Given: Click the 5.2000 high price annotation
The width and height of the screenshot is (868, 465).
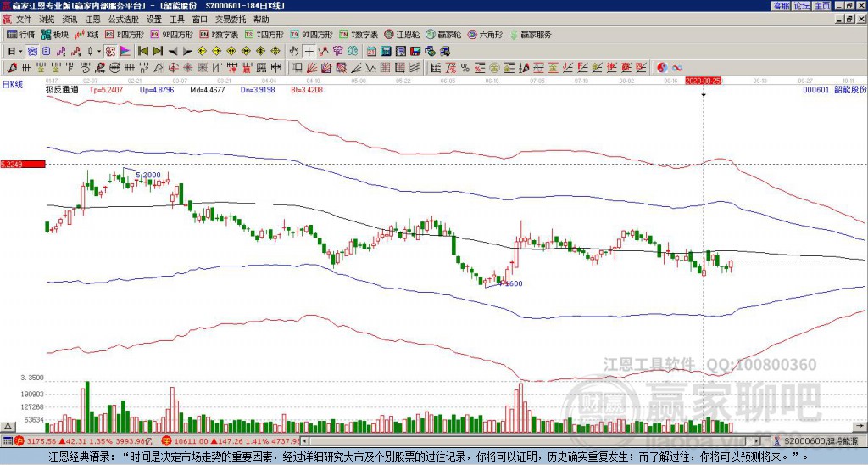Looking at the screenshot, I should [x=148, y=175].
